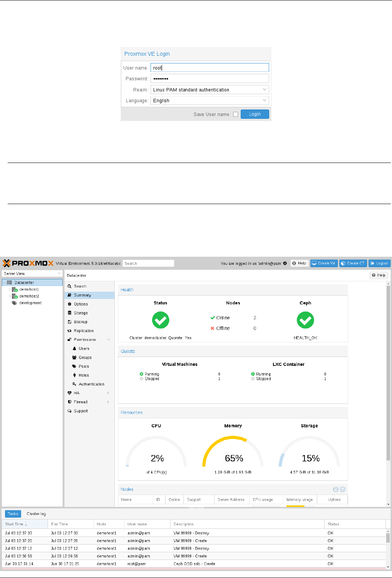Click Create CT button
Screen dimensions: 392x578
pyautogui.click(x=353, y=263)
